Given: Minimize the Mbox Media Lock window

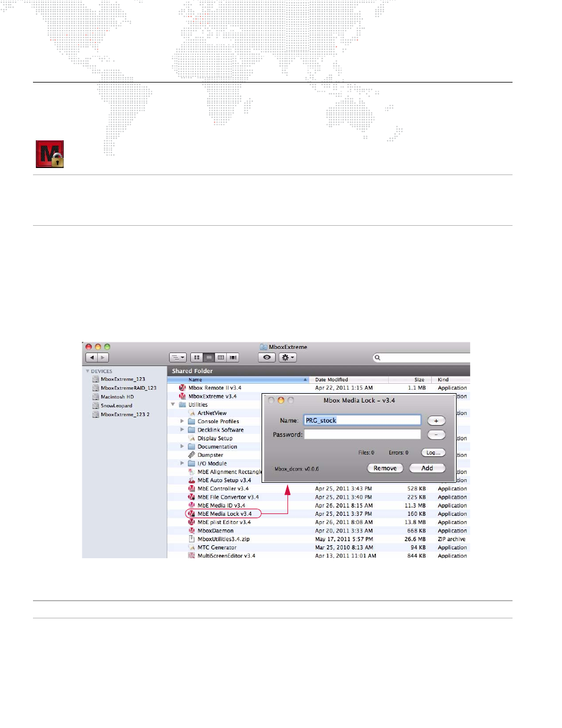Looking at the screenshot, I should 281,400.
